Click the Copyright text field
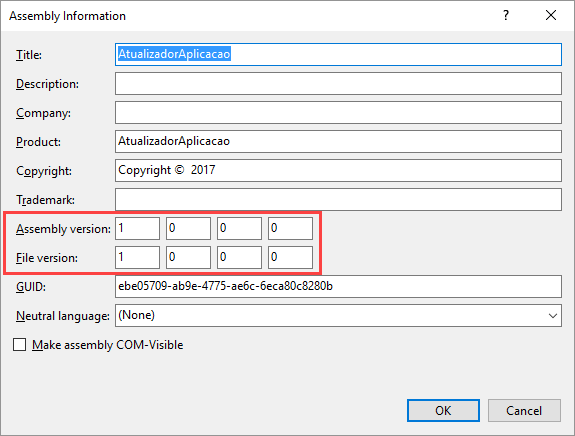This screenshot has width=575, height=436. 338,171
